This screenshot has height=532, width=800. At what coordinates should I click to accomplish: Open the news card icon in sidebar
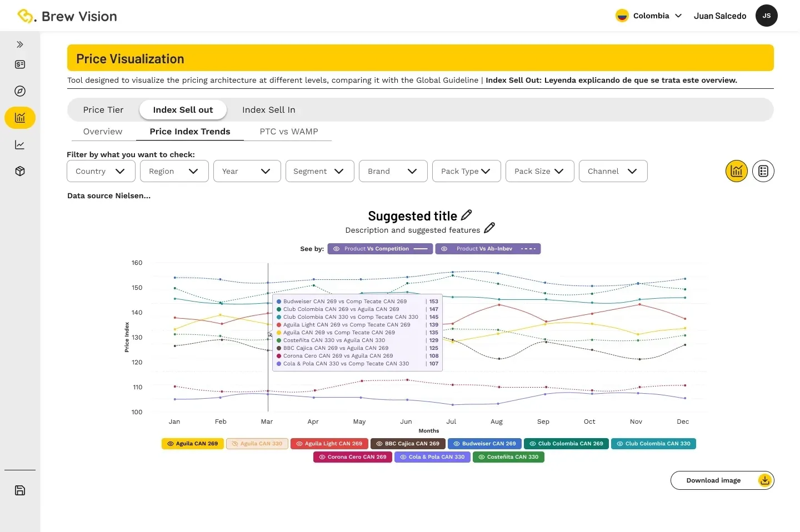pyautogui.click(x=20, y=64)
